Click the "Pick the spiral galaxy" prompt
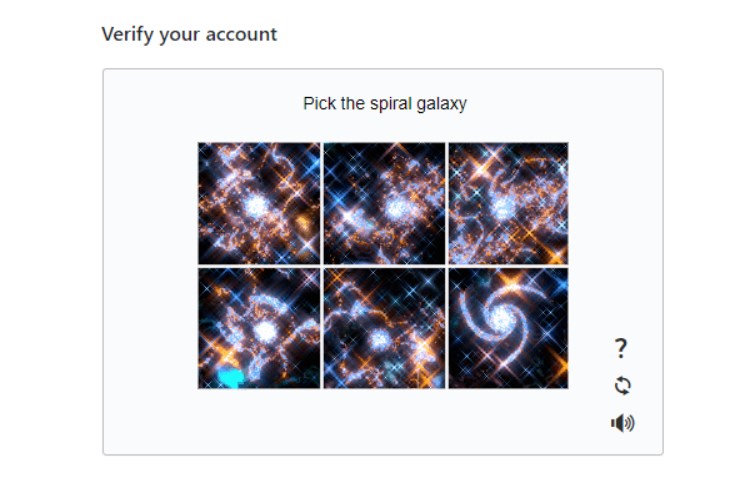 point(384,103)
